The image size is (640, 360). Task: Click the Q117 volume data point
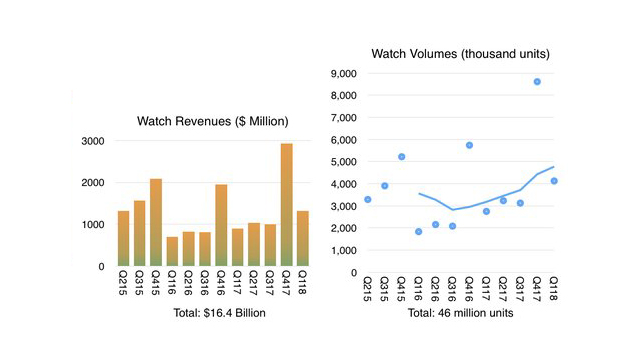486,211
